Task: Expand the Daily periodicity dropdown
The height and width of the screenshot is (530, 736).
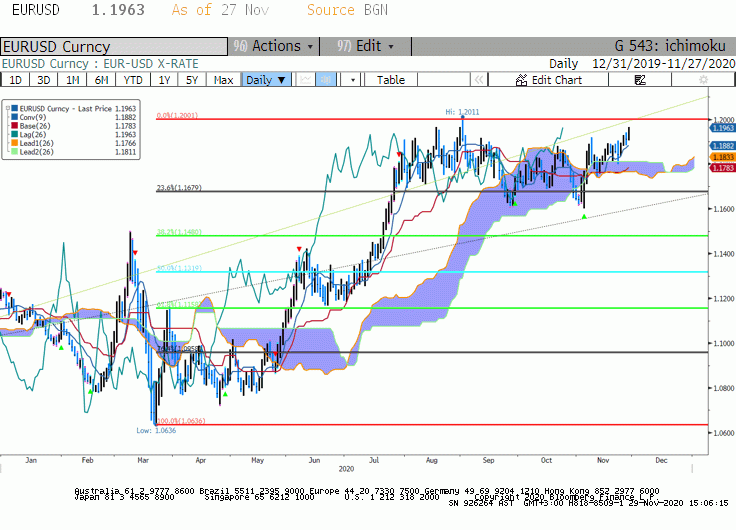Action: 267,80
